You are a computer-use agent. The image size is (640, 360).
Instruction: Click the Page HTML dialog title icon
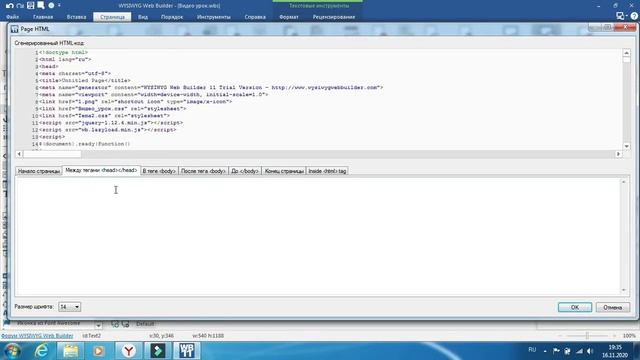point(15,29)
